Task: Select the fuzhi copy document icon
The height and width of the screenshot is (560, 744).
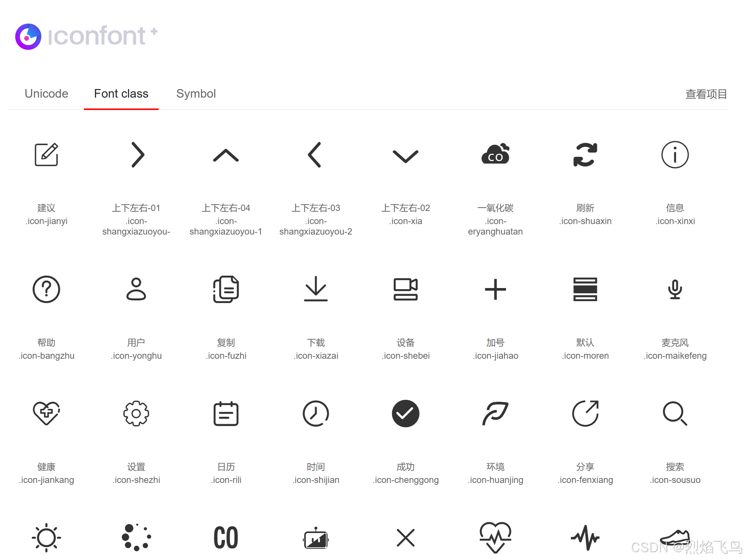Action: 226,289
